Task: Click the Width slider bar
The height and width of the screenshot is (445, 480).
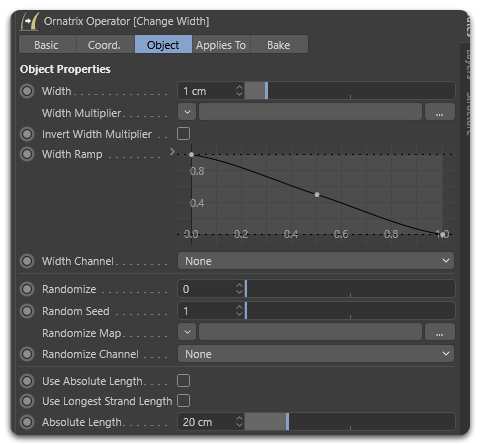Action: coord(350,91)
